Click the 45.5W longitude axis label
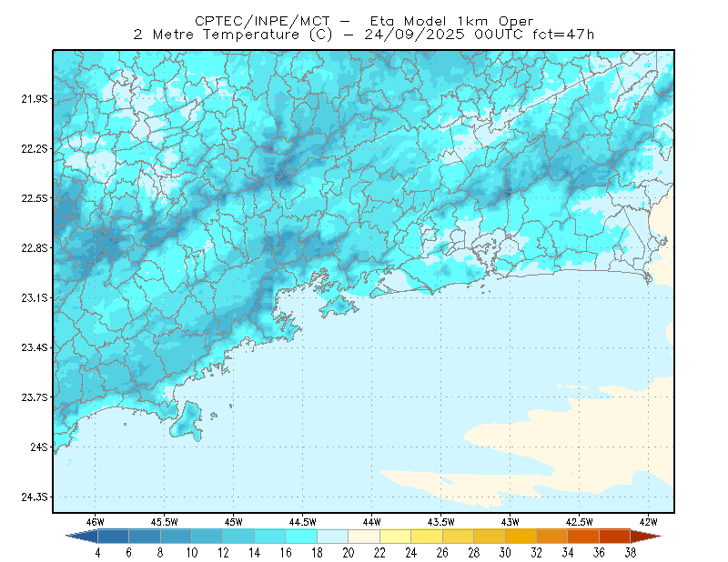 point(165,522)
